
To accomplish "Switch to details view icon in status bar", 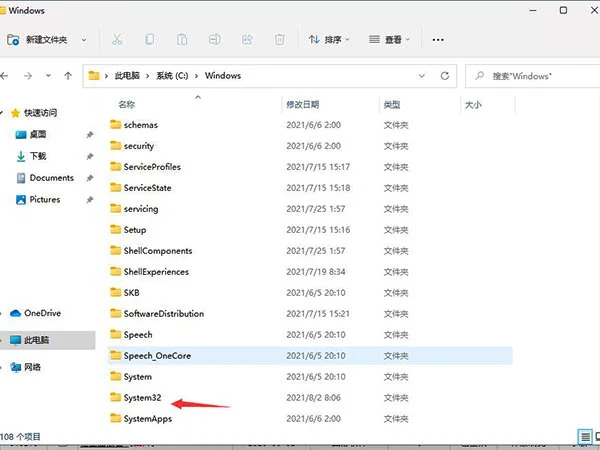I will tap(585, 437).
